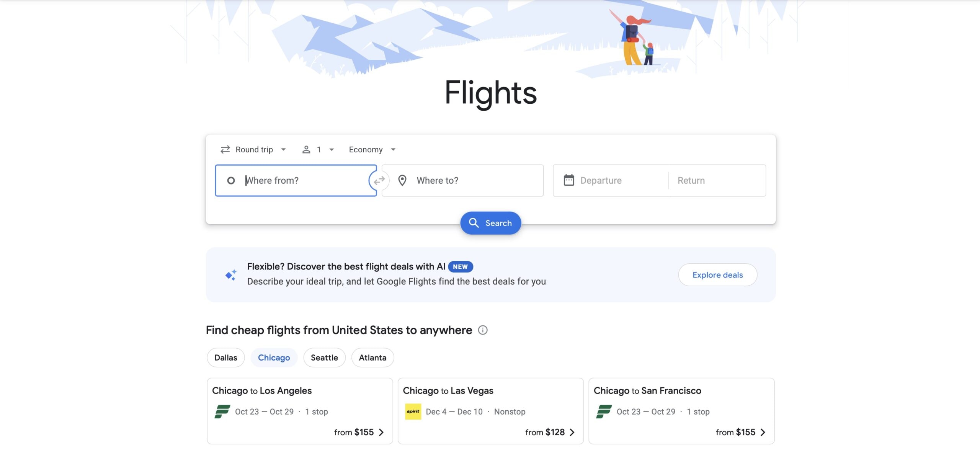
Task: Click the info icon beside the cheap flights heading
Action: 483,330
